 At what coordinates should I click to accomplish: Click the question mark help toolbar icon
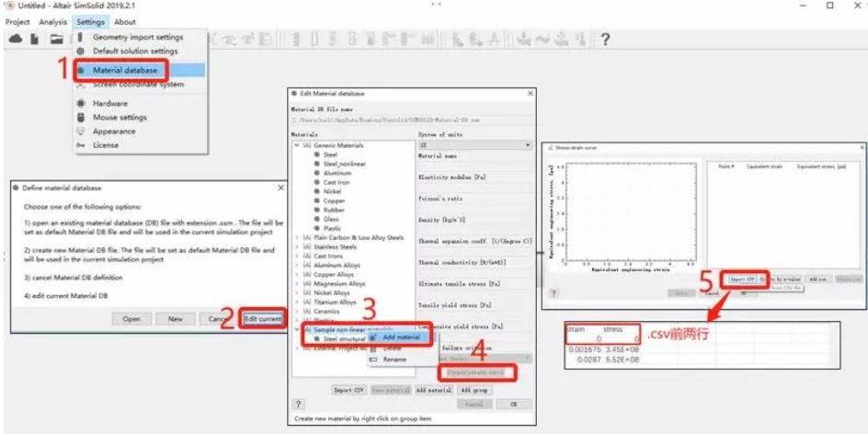606,39
